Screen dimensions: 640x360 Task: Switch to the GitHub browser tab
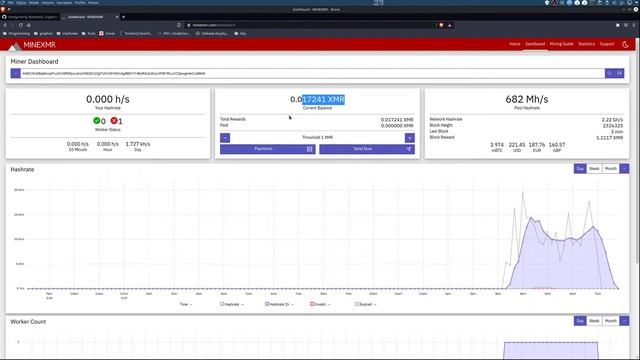31,17
